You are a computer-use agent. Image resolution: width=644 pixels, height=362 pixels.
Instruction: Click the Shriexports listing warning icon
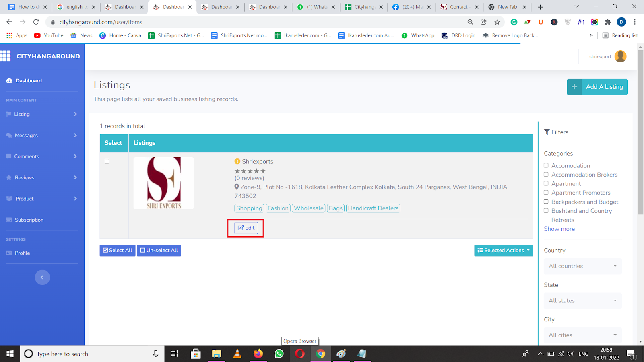pos(237,161)
